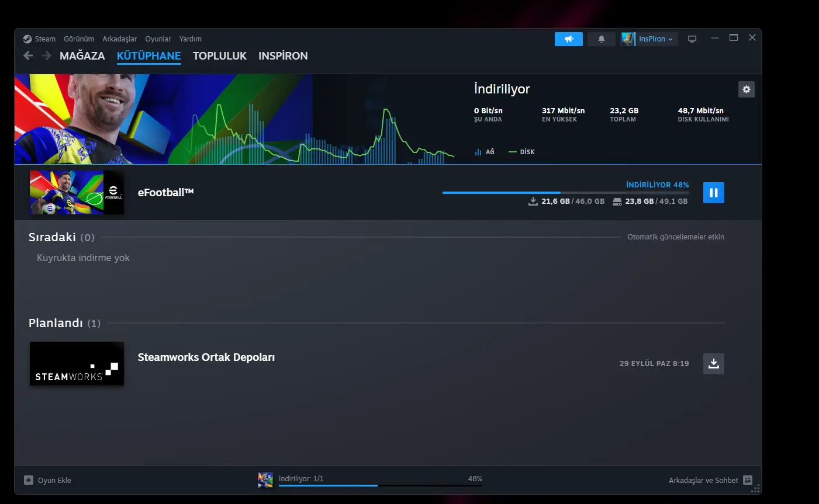
Task: Pause the eFootball download
Action: tap(714, 193)
